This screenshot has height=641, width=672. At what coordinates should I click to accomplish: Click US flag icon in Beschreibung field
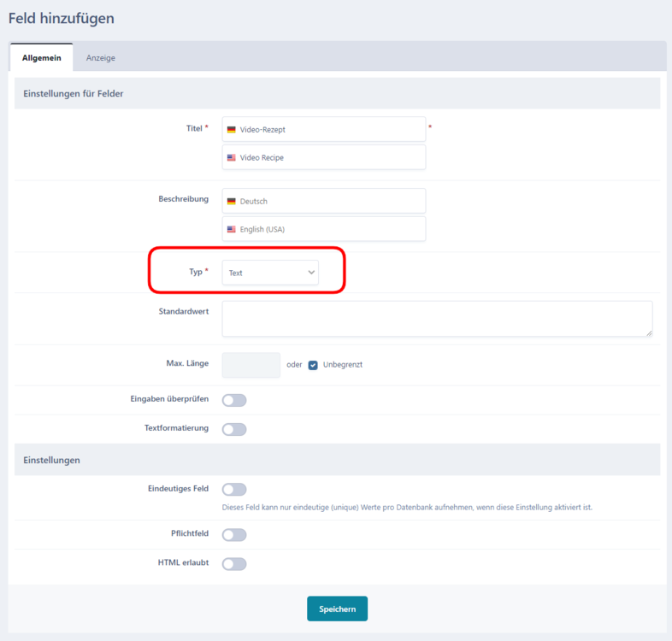click(x=231, y=230)
